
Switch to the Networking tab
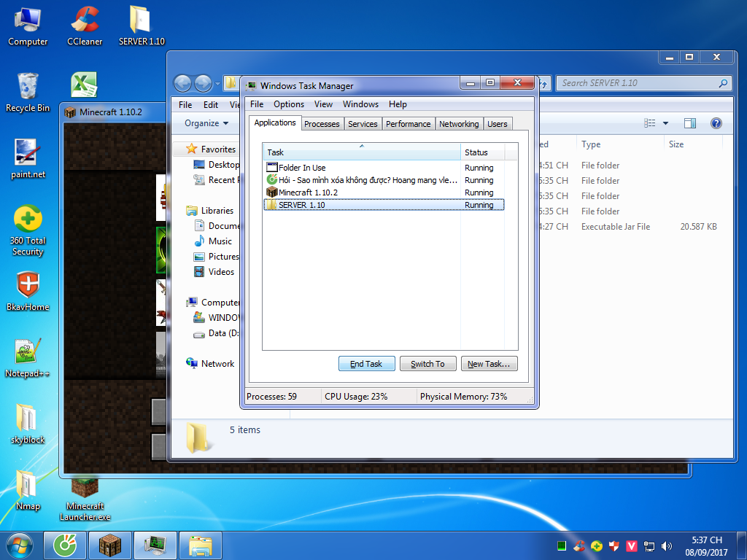point(459,124)
